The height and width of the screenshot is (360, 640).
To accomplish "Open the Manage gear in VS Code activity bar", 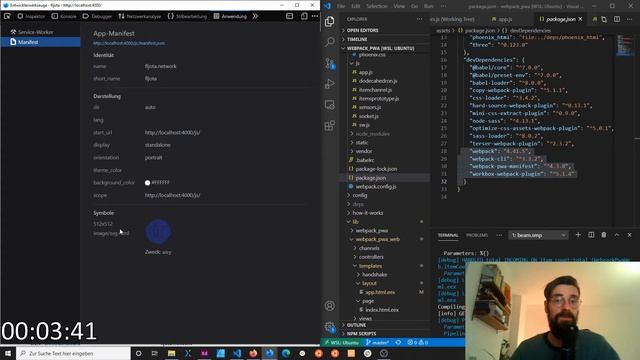I will coord(330,327).
